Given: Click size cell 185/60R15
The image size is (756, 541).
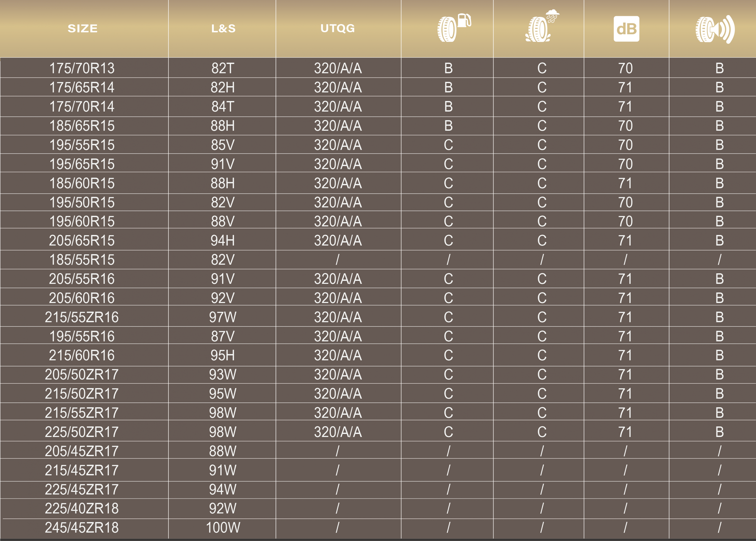Looking at the screenshot, I should coord(82,183).
